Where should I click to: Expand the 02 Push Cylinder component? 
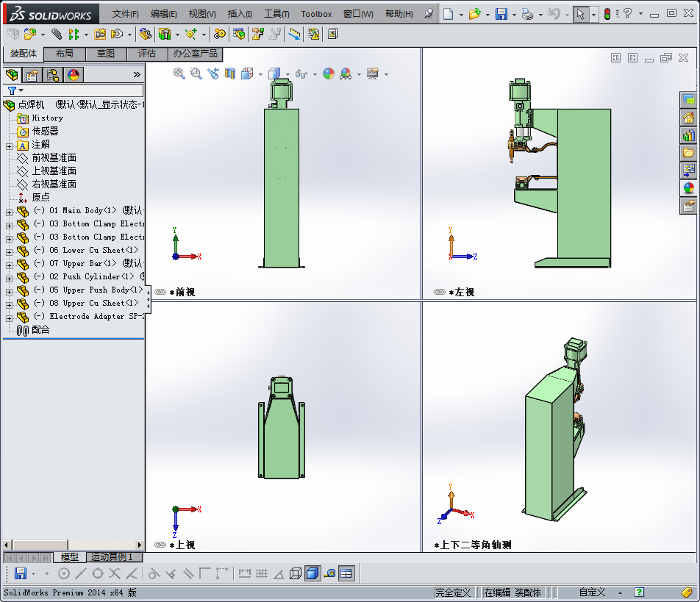(9, 279)
